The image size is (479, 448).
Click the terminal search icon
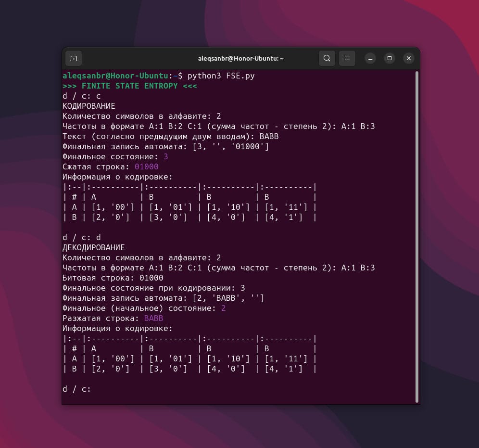point(327,58)
